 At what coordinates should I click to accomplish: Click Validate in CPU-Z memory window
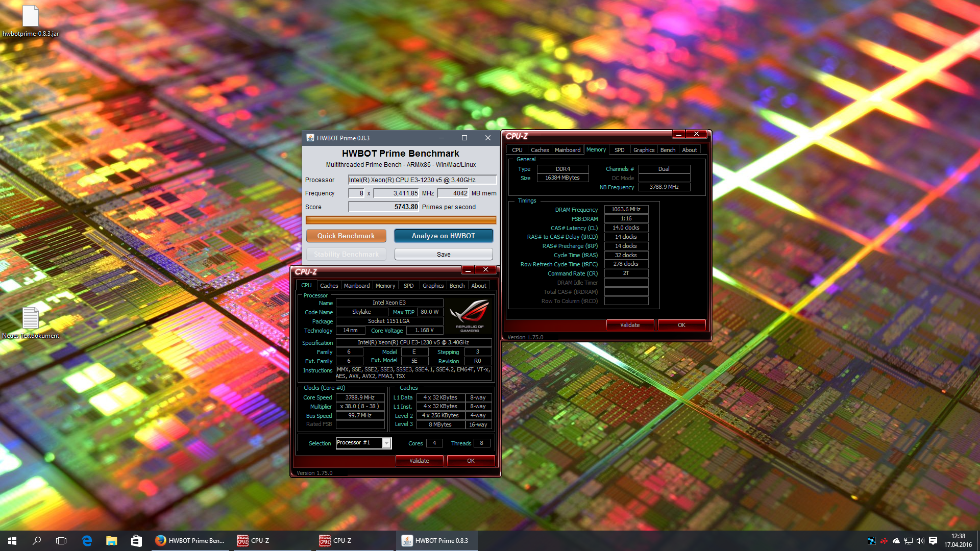(630, 325)
